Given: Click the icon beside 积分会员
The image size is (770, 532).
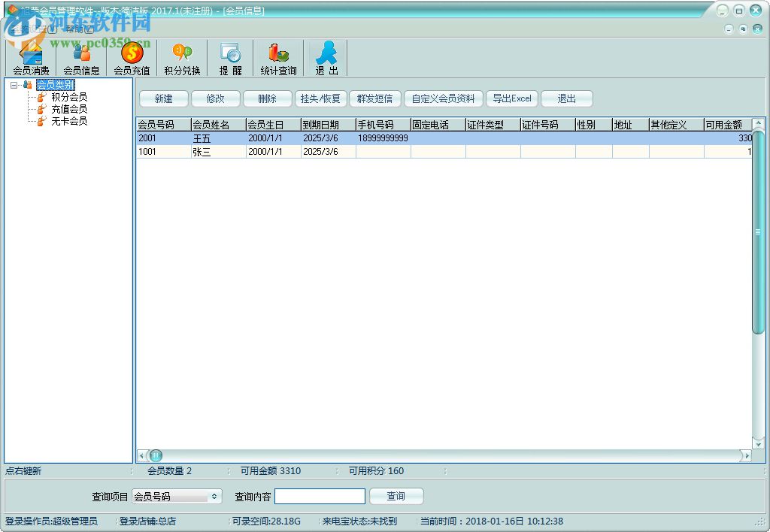Looking at the screenshot, I should tap(42, 97).
